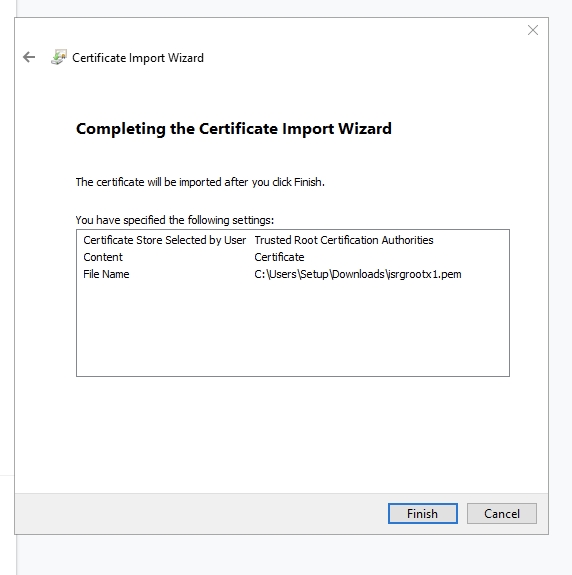Click the Completing the Certificate Import Wizard heading
This screenshot has height=575, width=572.
pos(234,129)
